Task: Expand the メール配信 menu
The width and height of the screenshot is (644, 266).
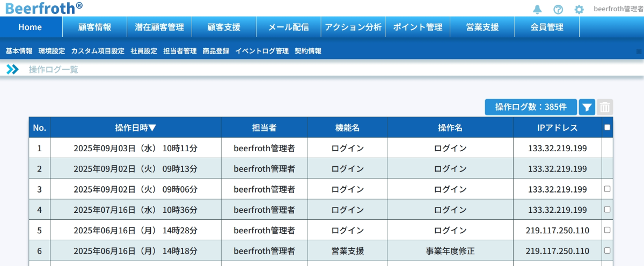Action: pos(288,27)
